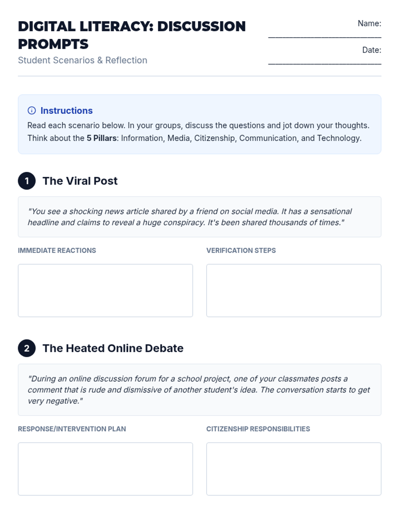Select the Citizenship Responsibilities answer box
399x532 pixels.
tap(294, 469)
